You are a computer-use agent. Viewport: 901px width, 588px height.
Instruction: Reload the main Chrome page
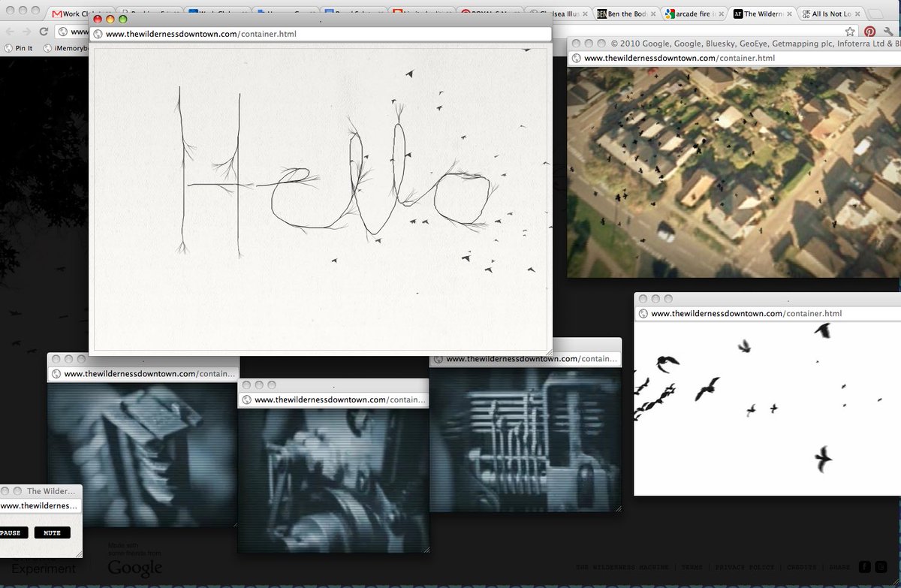pos(44,32)
